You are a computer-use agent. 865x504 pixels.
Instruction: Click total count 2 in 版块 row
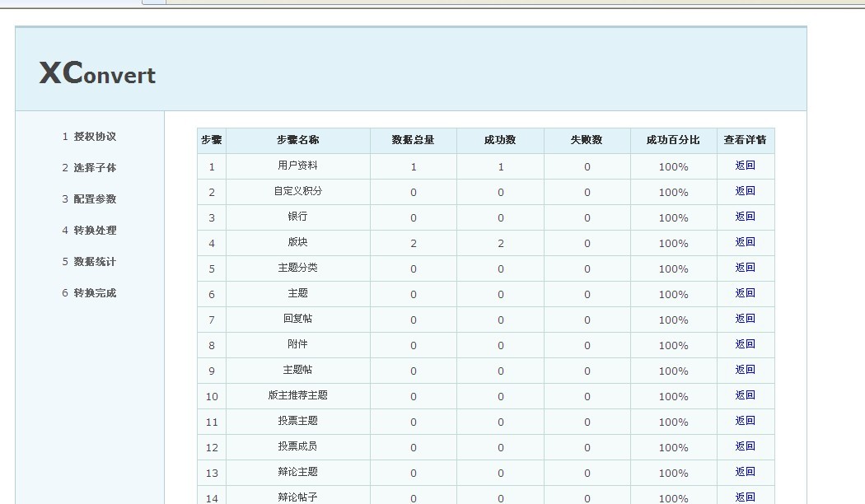(x=414, y=243)
